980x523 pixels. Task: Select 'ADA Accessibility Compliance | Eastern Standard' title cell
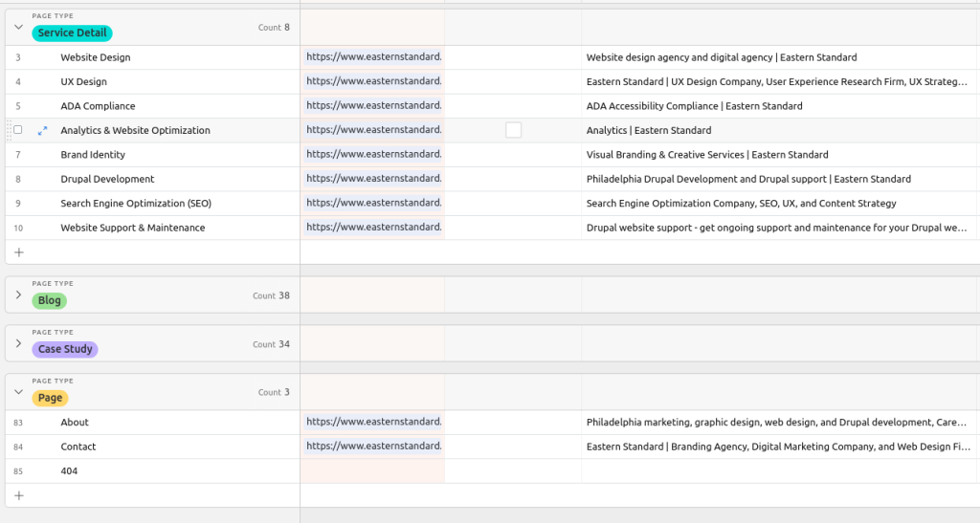click(780, 106)
